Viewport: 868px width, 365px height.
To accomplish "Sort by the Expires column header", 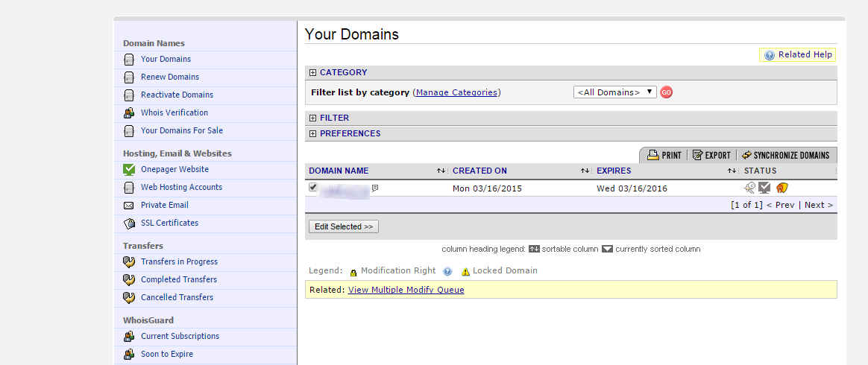I will click(x=614, y=171).
